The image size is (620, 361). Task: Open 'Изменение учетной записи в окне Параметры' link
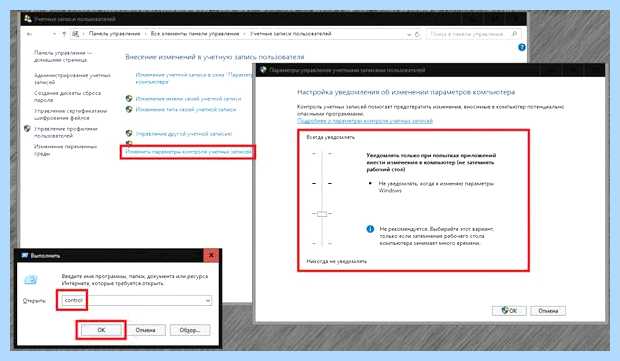[194, 78]
